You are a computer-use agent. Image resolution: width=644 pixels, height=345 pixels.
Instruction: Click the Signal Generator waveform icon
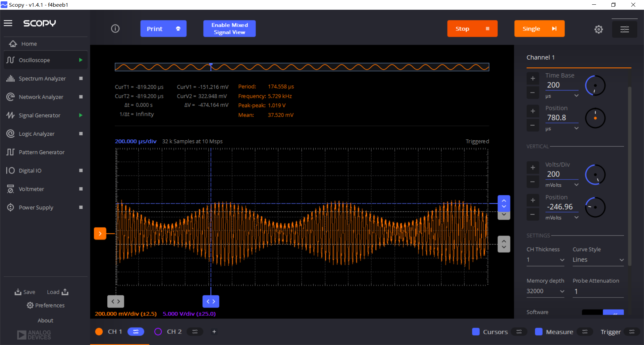point(10,115)
